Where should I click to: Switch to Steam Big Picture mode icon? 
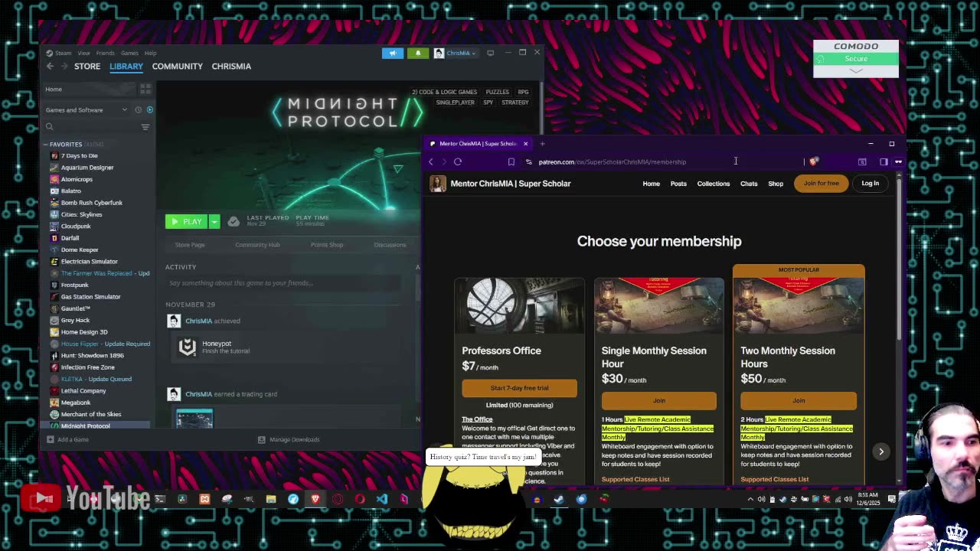[491, 53]
